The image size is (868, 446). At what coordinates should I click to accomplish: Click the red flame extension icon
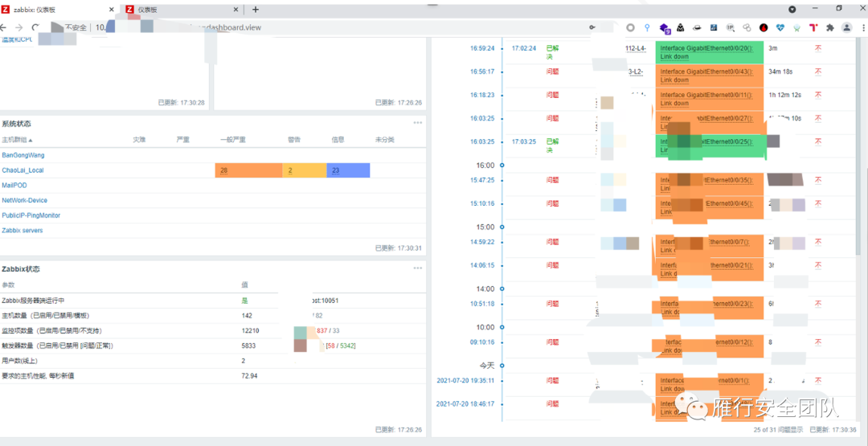[x=764, y=27]
